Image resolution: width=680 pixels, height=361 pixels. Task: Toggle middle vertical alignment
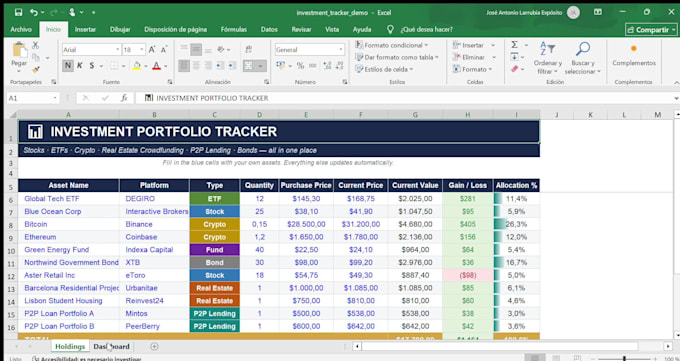click(x=196, y=49)
